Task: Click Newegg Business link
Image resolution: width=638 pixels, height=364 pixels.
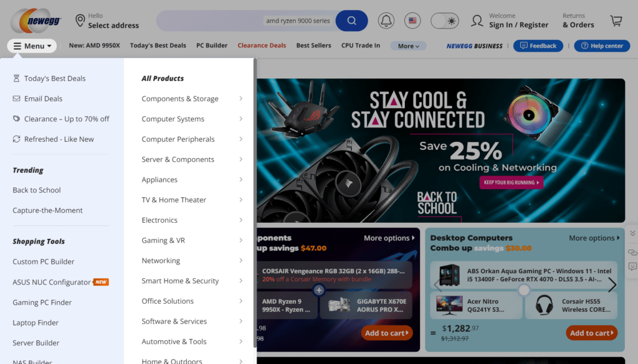Action: coord(474,46)
